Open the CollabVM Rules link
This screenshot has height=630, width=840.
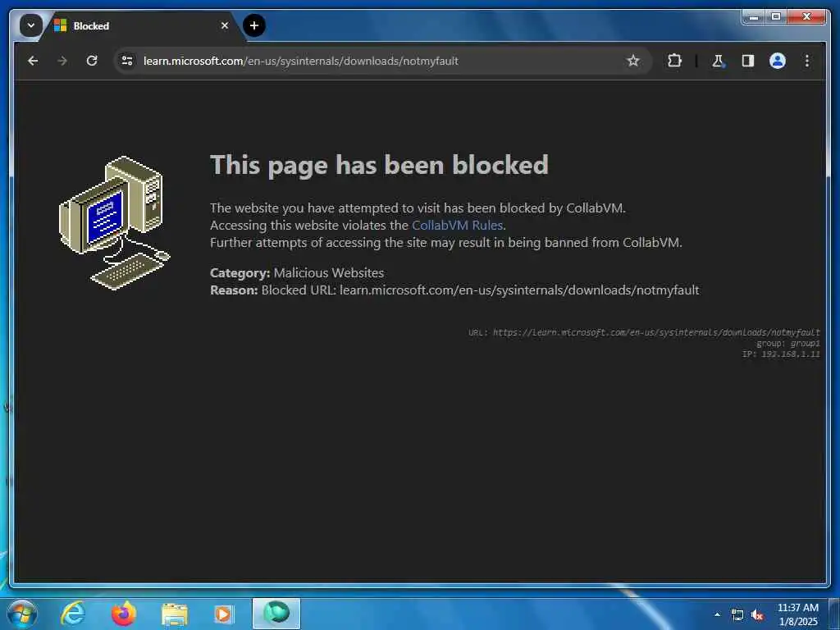pyautogui.click(x=457, y=226)
